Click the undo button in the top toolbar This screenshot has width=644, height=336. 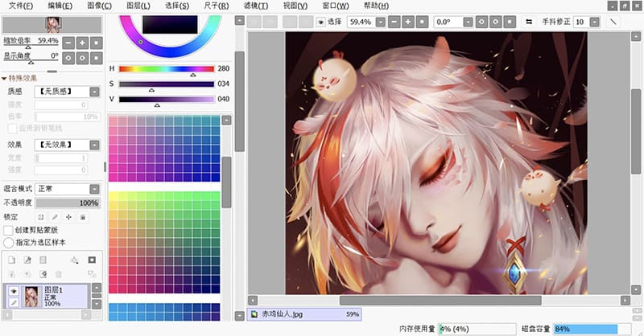[x=254, y=22]
